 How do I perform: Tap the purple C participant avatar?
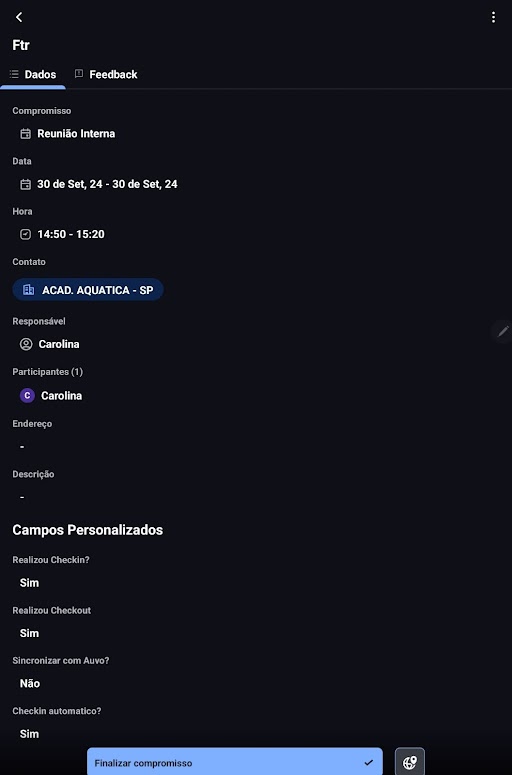tap(27, 395)
